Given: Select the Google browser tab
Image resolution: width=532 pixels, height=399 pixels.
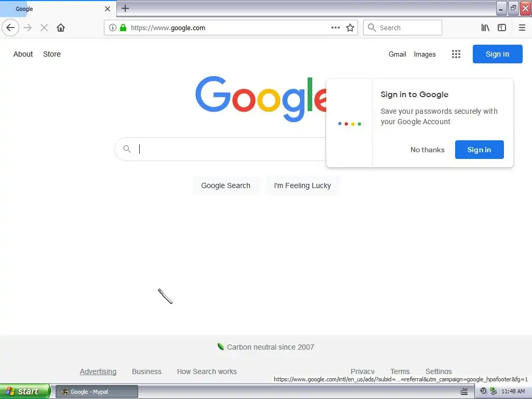Looking at the screenshot, I should coord(58,9).
